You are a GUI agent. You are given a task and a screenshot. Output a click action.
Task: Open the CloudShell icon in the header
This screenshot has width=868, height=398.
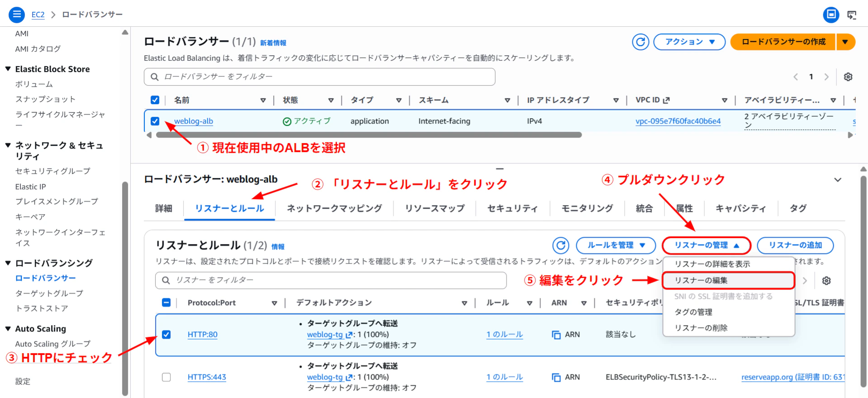coord(852,15)
